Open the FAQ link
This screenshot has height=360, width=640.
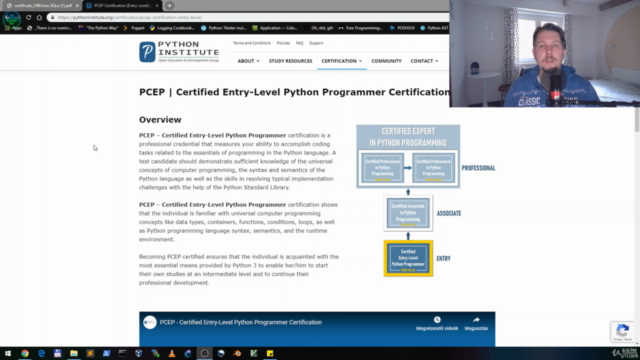coord(300,43)
